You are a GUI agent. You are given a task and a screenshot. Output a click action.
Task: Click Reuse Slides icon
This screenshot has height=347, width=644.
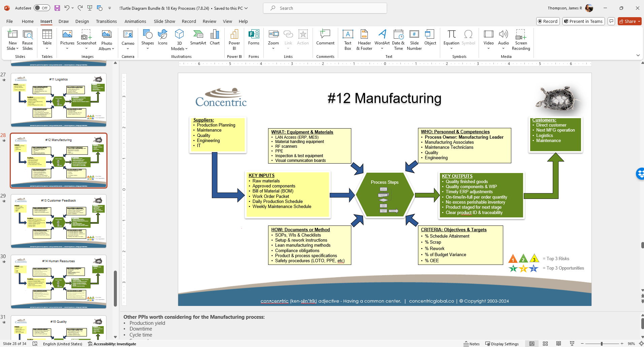[x=28, y=40]
